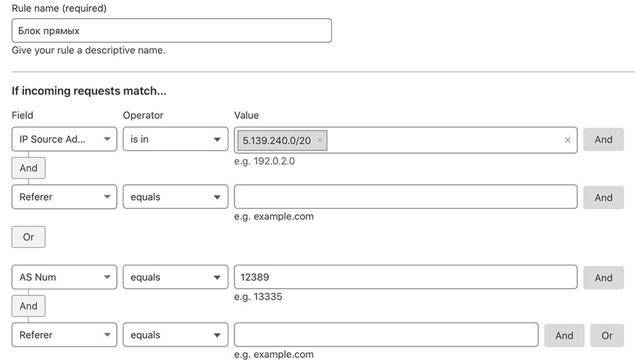Click the first Referer value input

coord(405,197)
